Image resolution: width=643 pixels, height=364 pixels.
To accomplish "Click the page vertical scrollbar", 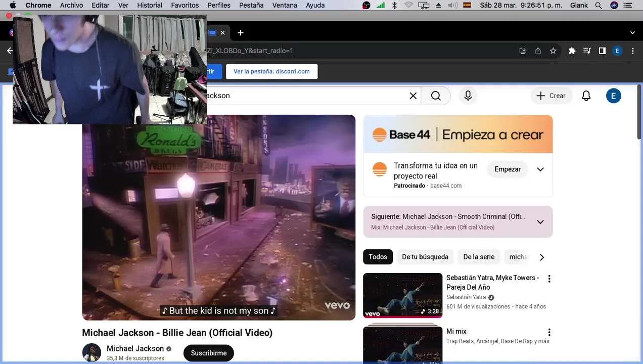I will coord(639,111).
